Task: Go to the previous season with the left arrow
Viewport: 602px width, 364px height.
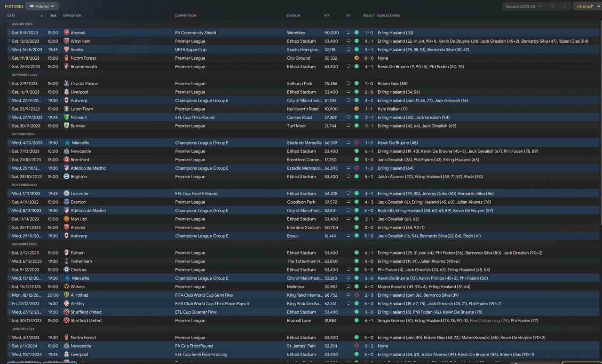Action: 553,7
